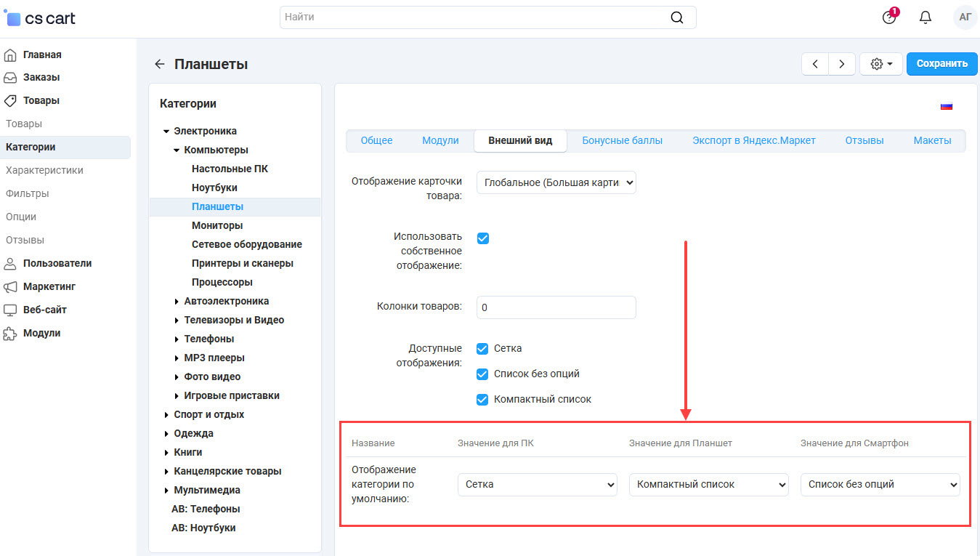Open the Отображение карточки товара dropdown
Viewport: 980px width, 556px height.
point(556,183)
